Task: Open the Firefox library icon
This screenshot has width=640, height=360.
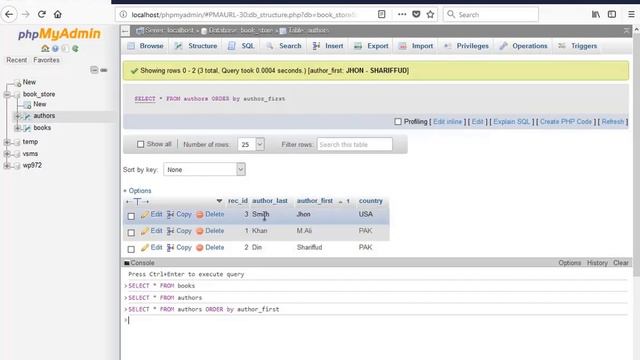Action: point(596,14)
